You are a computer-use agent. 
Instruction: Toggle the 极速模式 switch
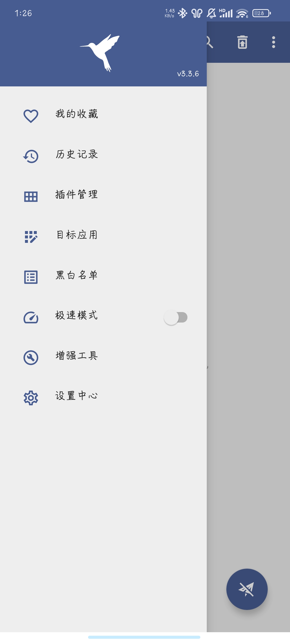pyautogui.click(x=176, y=317)
